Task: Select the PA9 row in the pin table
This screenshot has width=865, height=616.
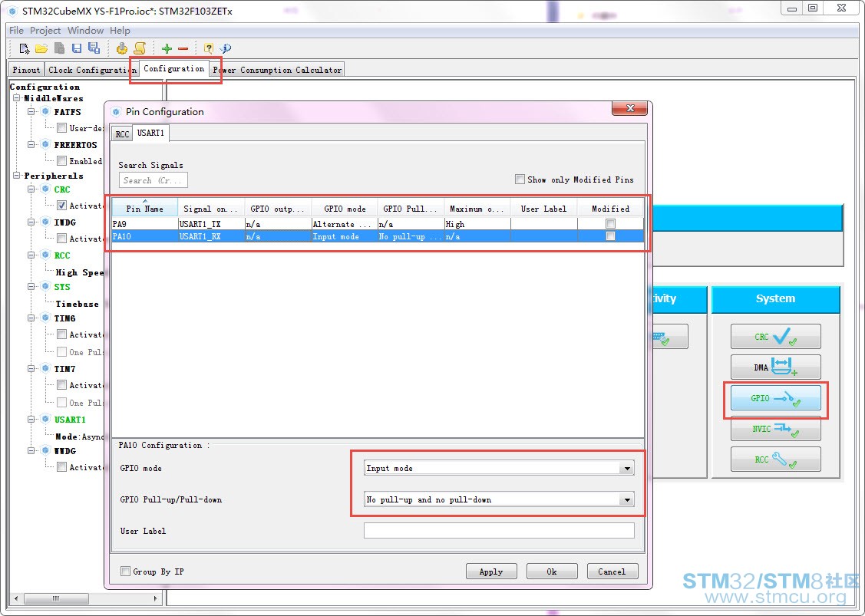Action: click(378, 224)
